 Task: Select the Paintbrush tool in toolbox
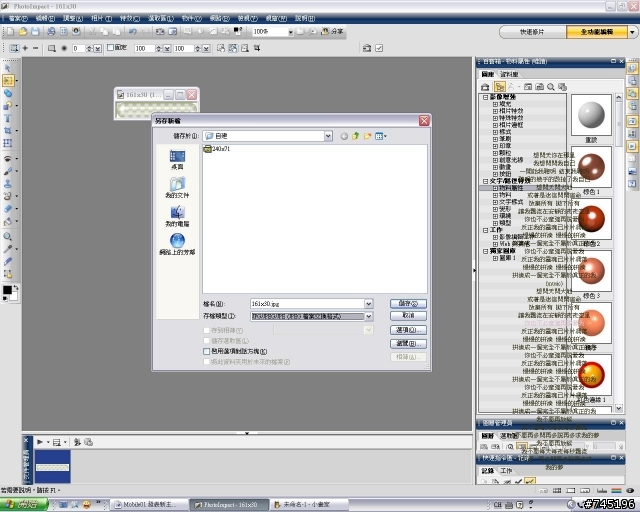pos(8,171)
